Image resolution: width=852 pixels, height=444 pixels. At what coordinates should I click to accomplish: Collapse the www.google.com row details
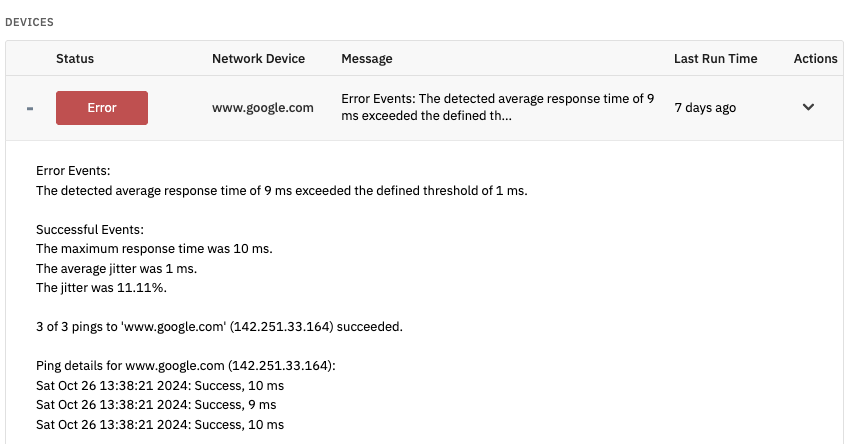[29, 108]
